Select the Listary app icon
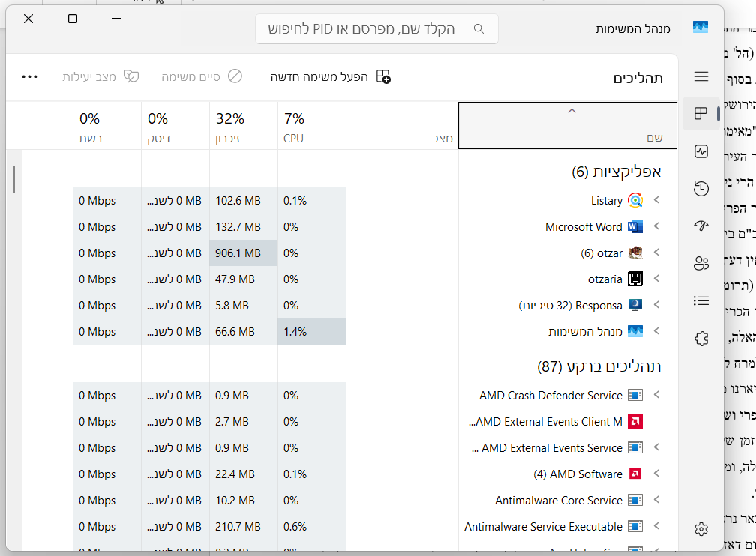 pyautogui.click(x=635, y=200)
